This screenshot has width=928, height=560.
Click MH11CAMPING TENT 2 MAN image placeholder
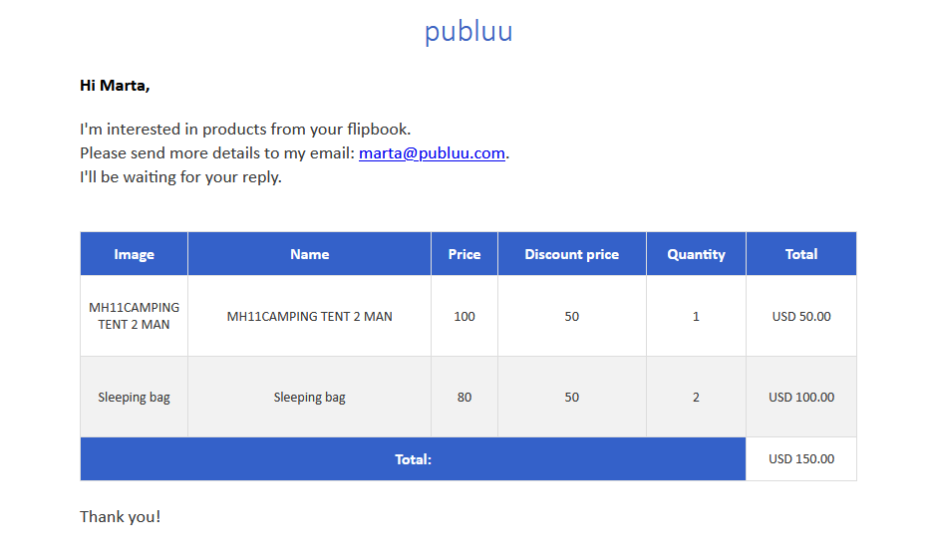click(134, 316)
